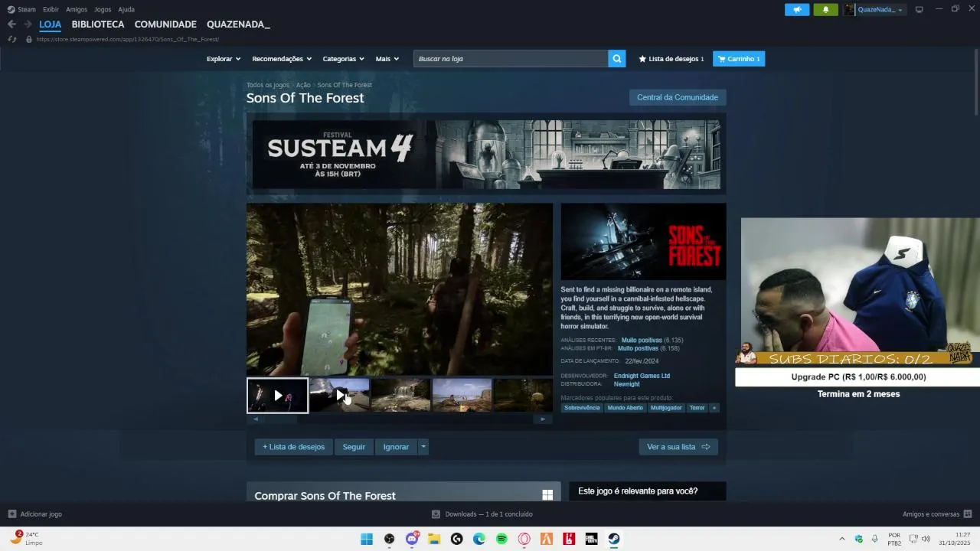The width and height of the screenshot is (980, 551).
Task: Open the Jogos menu
Action: [x=103, y=9]
